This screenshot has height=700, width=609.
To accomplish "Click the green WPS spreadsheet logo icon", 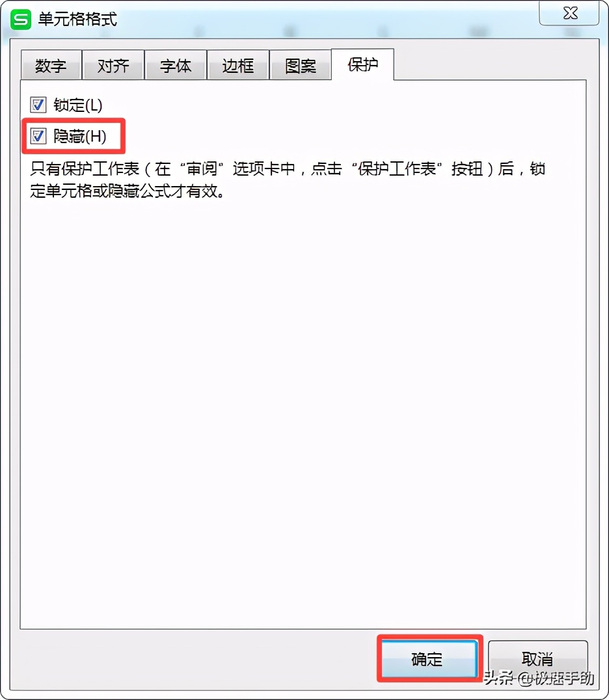I will (x=21, y=20).
